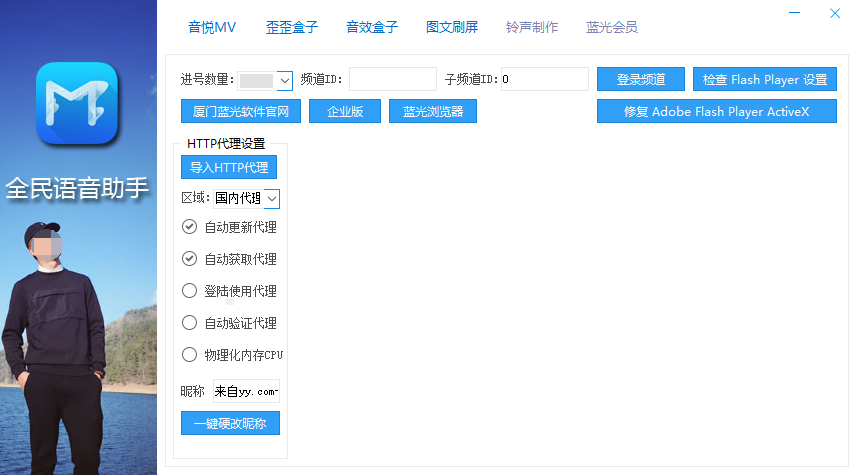The width and height of the screenshot is (849, 475).
Task: Go to the 铃声制作 tab
Action: pos(532,27)
